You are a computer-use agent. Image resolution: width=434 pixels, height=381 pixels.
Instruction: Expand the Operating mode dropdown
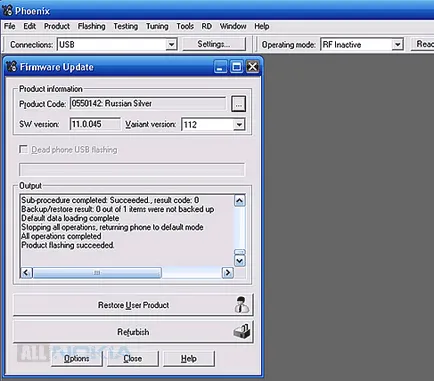tap(397, 44)
